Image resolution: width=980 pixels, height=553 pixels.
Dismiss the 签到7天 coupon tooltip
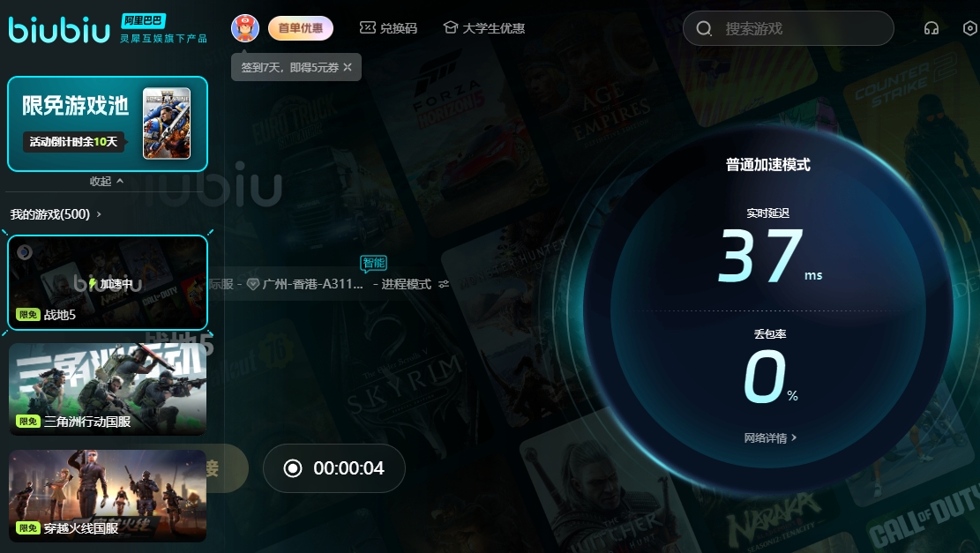click(348, 67)
